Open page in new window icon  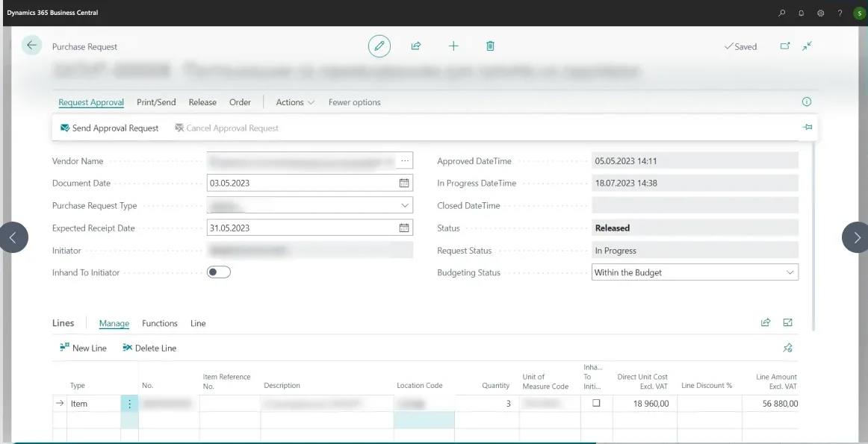(785, 46)
